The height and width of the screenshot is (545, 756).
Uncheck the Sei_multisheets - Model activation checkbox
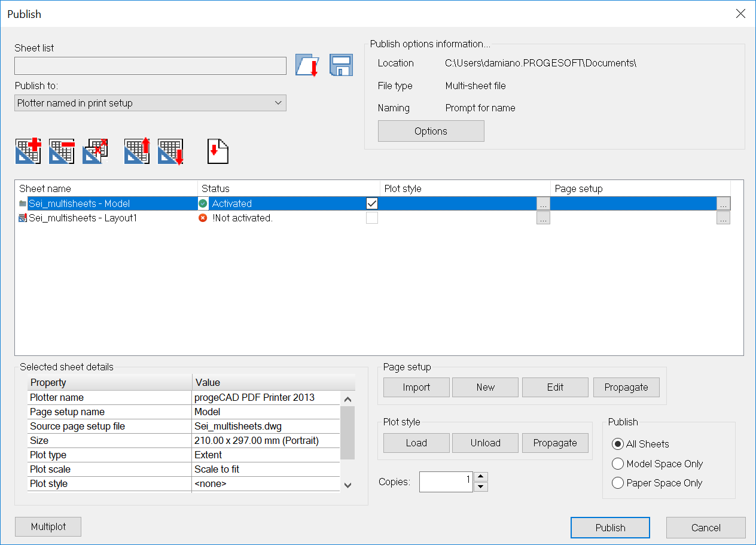point(372,203)
